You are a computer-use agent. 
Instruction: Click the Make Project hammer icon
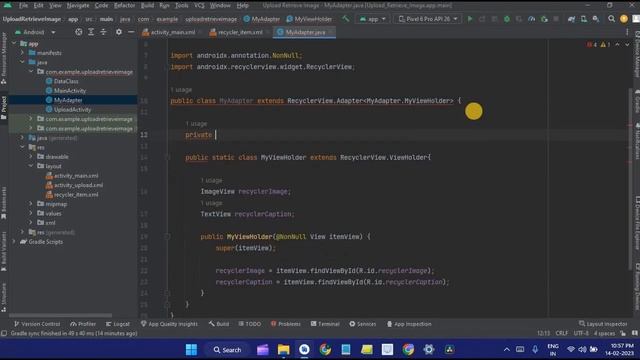point(346,19)
